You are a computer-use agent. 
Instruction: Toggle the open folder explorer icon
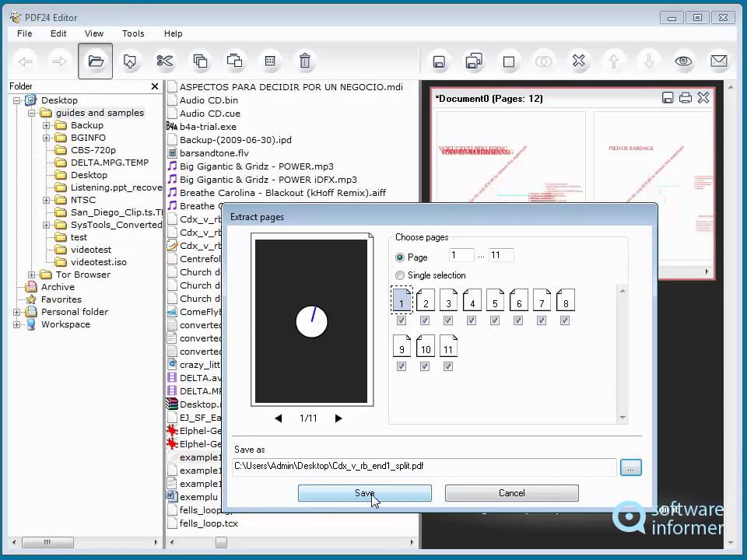tap(95, 61)
